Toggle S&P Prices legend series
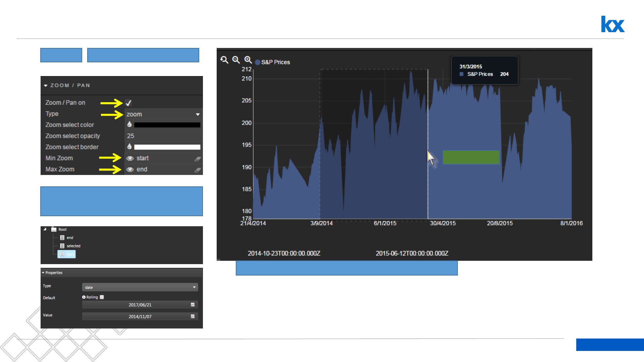The height and width of the screenshot is (362, 644). 258,62
